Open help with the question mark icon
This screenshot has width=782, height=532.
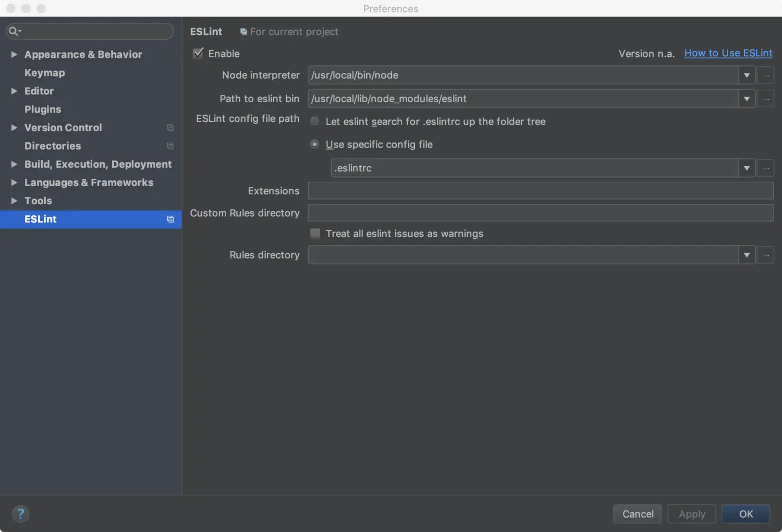[20, 514]
